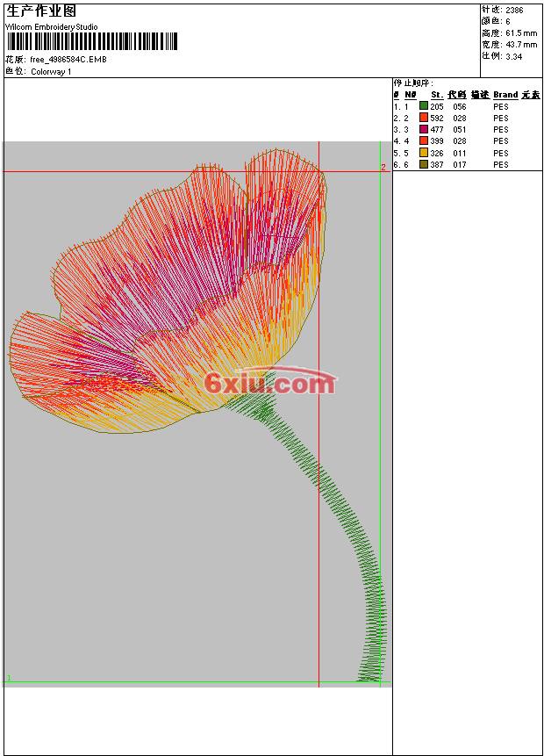Click code 028 in row 2
The image size is (544, 756).
(x=460, y=119)
